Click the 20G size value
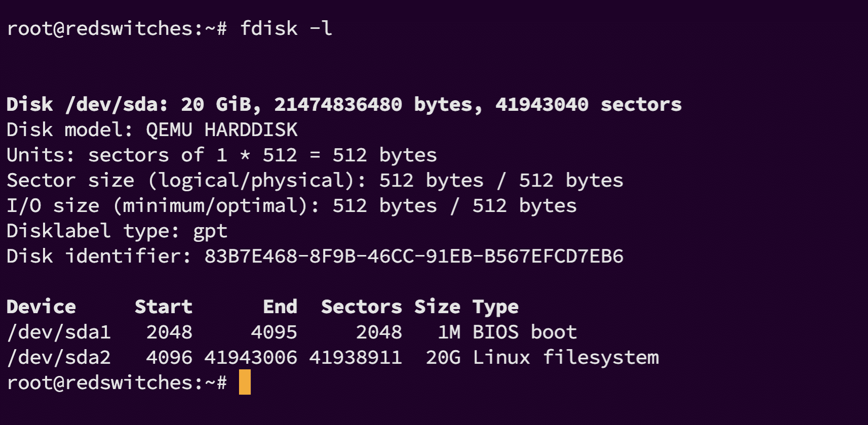 443,358
